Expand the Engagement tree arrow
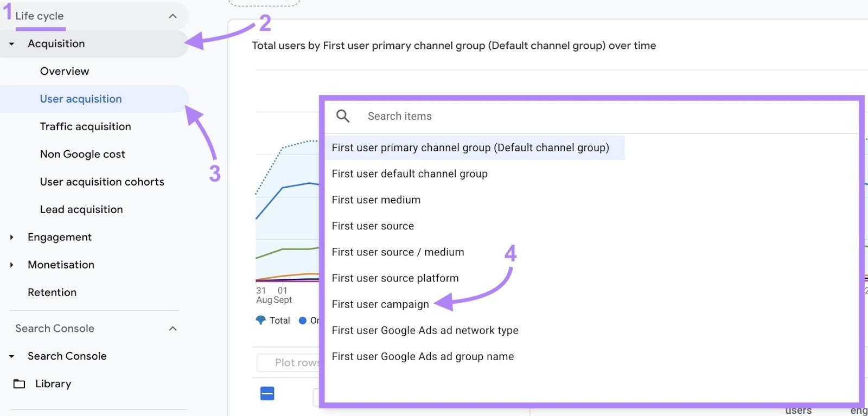Screen dimensions: 868x416 point(12,237)
